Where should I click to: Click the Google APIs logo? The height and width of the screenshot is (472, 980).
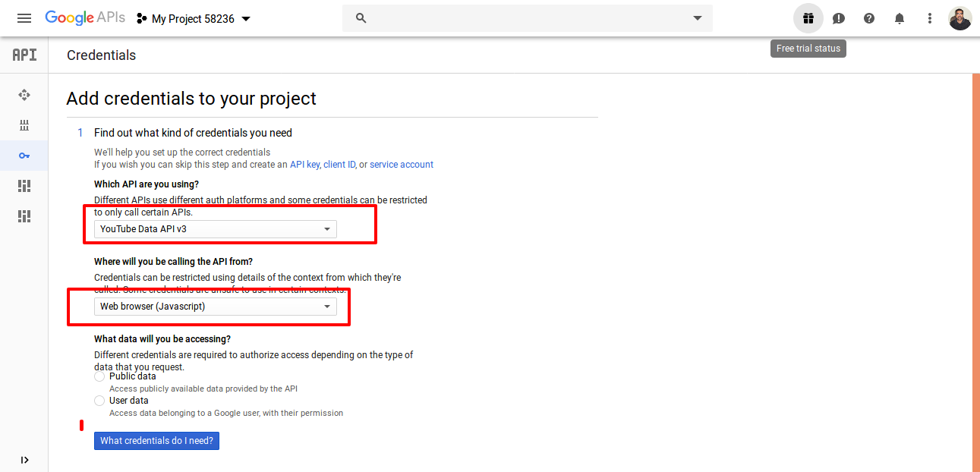point(85,18)
